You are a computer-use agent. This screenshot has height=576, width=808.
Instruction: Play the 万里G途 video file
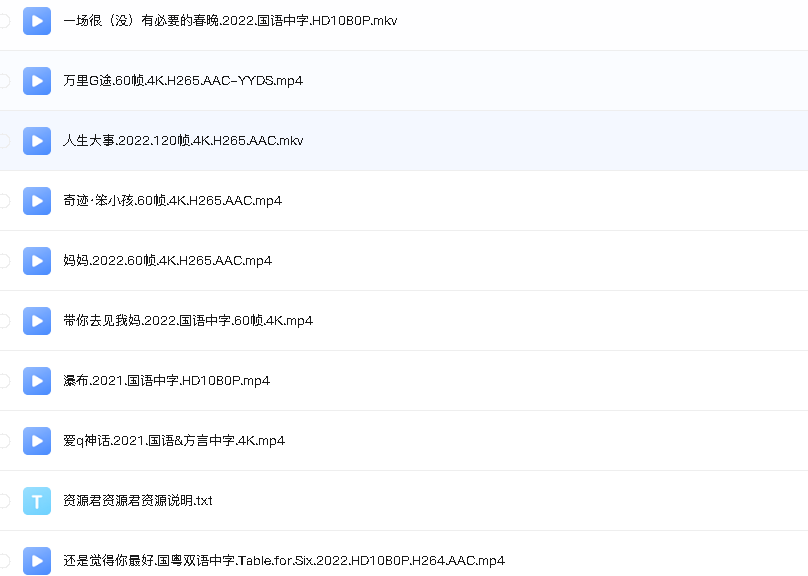37,80
